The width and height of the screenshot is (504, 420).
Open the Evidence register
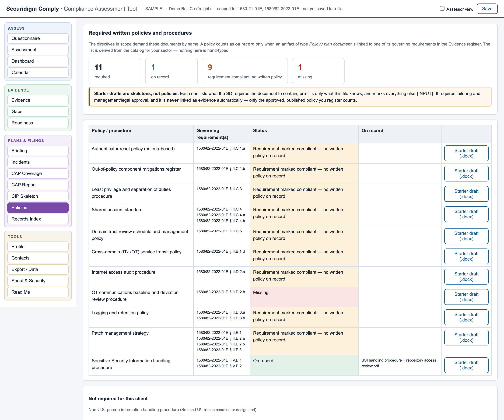[38, 100]
